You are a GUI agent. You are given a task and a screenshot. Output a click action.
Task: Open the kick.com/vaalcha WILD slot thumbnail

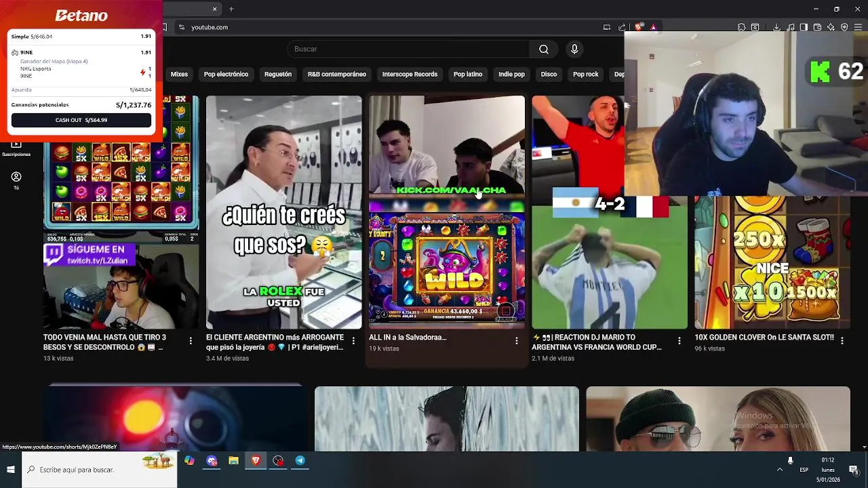(446, 212)
